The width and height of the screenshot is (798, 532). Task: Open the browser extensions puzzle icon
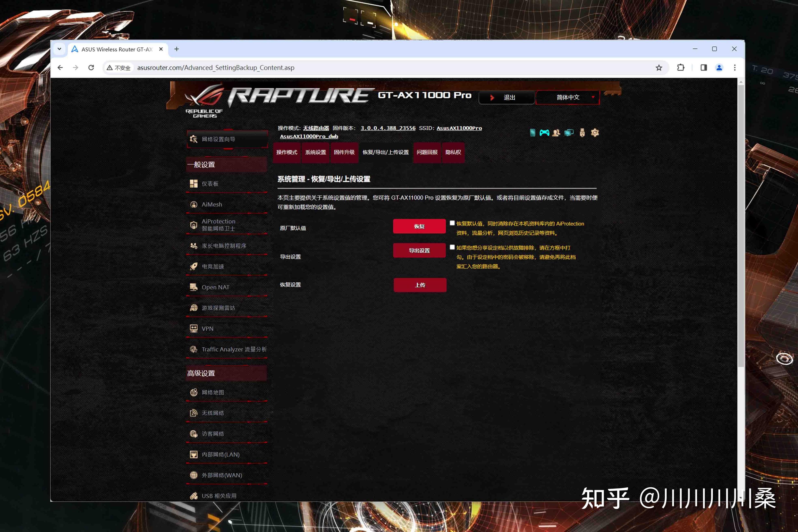pos(681,68)
